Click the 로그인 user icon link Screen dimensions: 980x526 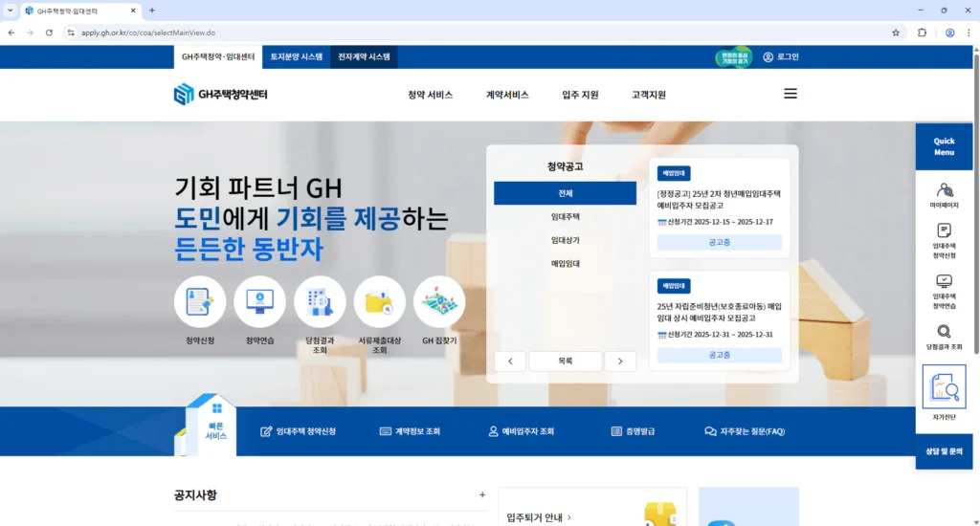[781, 57]
